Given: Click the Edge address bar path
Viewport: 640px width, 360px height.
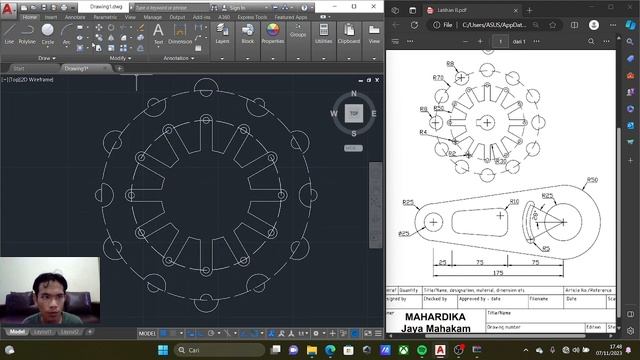Looking at the screenshot, I should 495,25.
